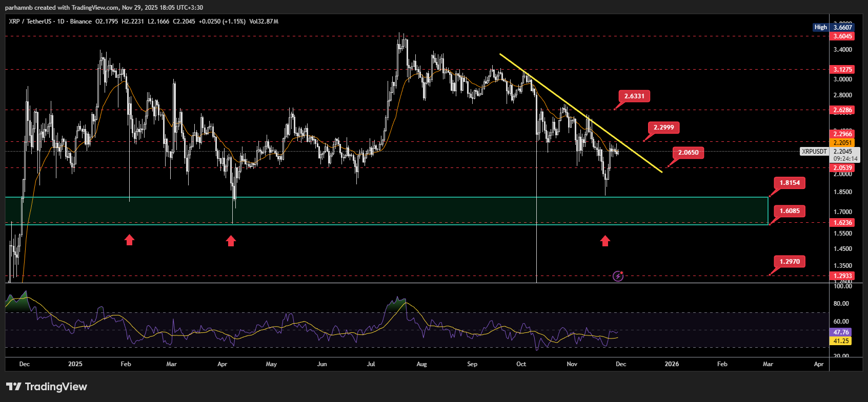The image size is (868, 402).
Task: Click the XRPUSDT symbol label near price axis
Action: coord(814,152)
